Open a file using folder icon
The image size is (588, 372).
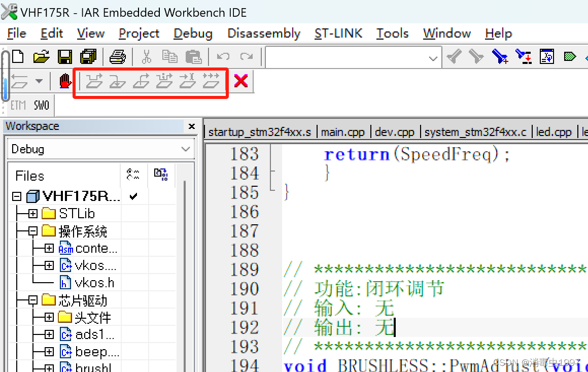(x=41, y=57)
